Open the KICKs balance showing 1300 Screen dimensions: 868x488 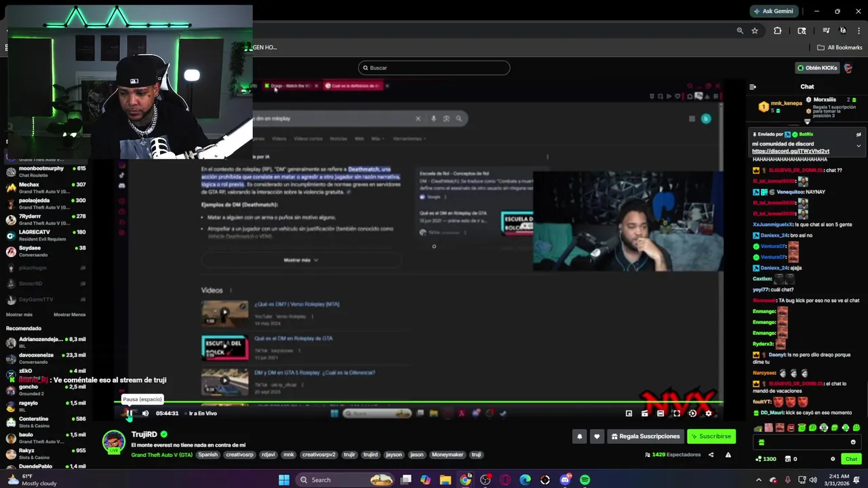(766, 459)
